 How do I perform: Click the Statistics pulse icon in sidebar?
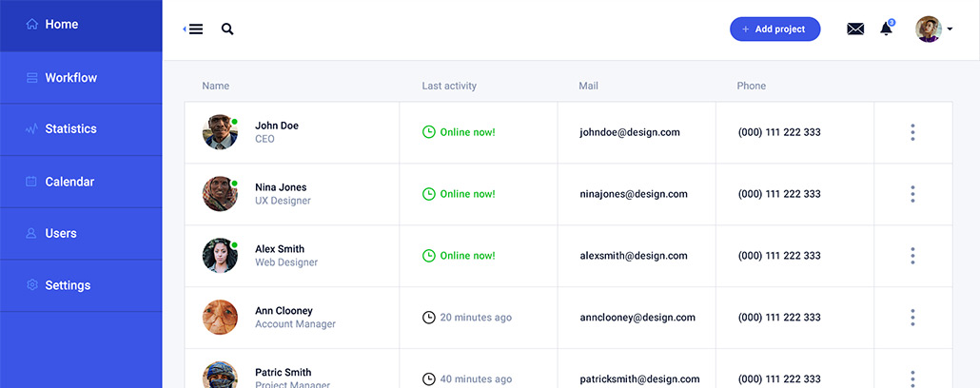tap(31, 129)
